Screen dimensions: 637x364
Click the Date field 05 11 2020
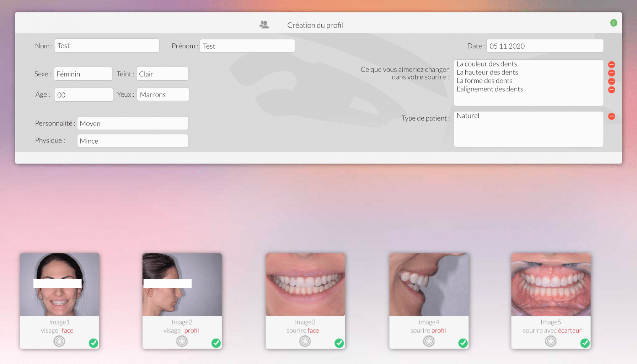(x=545, y=46)
